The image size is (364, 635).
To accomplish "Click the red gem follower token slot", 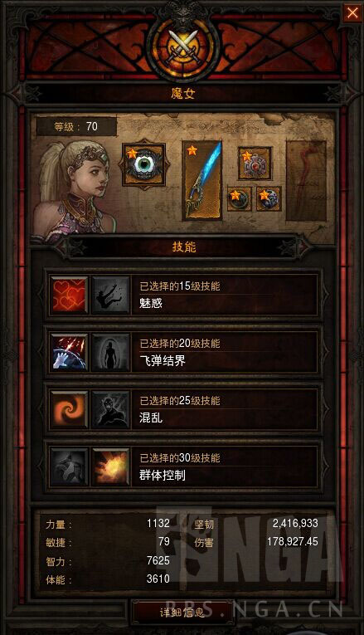I will pos(255,164).
